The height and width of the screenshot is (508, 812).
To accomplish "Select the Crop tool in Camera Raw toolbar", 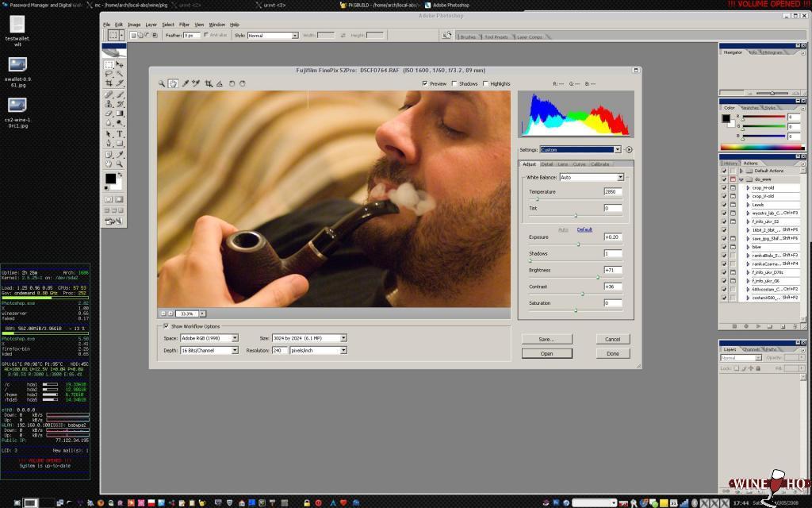I will (x=209, y=83).
